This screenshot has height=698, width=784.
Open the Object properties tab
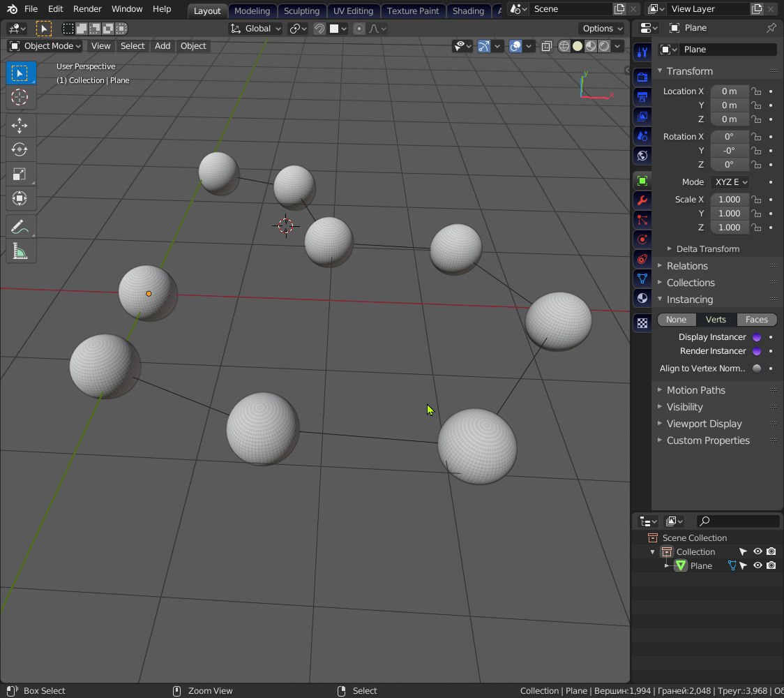tap(642, 181)
